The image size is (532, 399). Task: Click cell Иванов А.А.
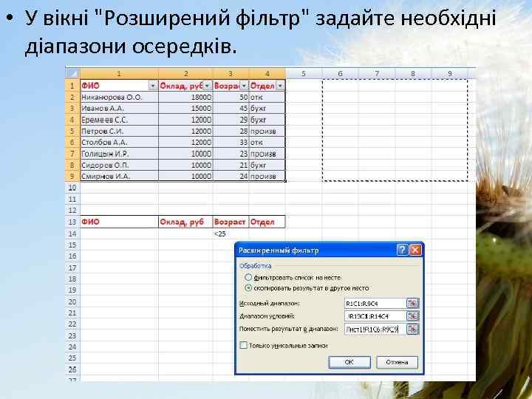pos(119,108)
